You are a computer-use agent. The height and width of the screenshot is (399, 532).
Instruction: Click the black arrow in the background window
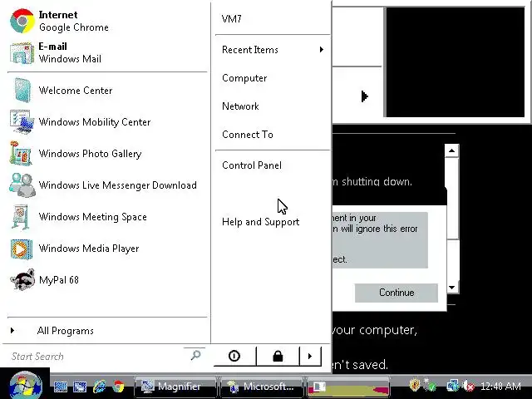coord(365,96)
